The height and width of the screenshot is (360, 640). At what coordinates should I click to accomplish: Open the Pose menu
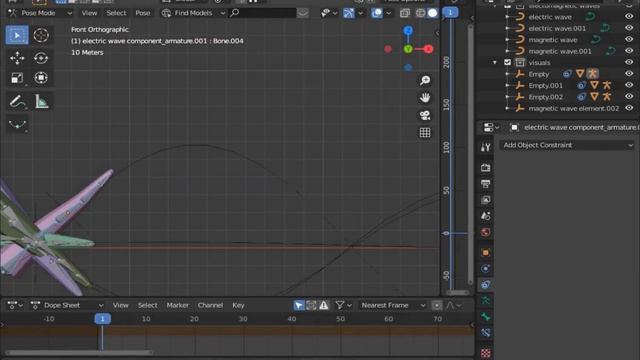[x=143, y=13]
